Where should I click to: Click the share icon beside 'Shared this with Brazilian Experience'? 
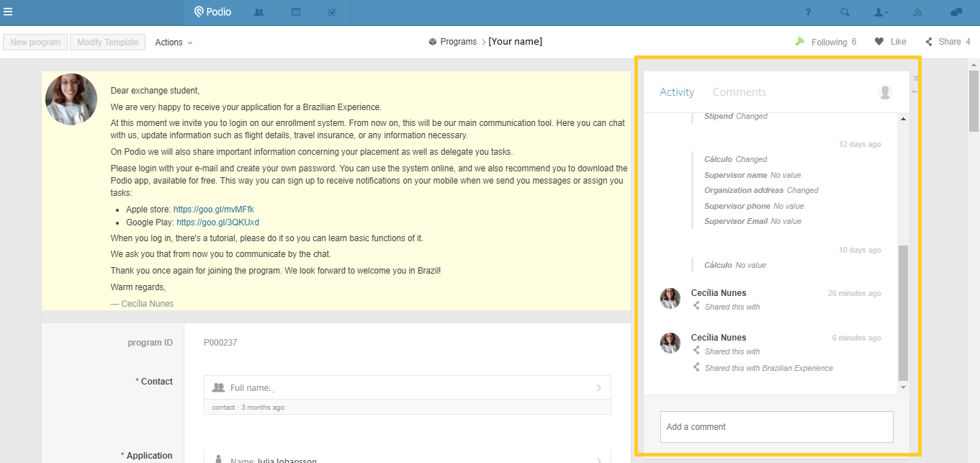point(696,367)
